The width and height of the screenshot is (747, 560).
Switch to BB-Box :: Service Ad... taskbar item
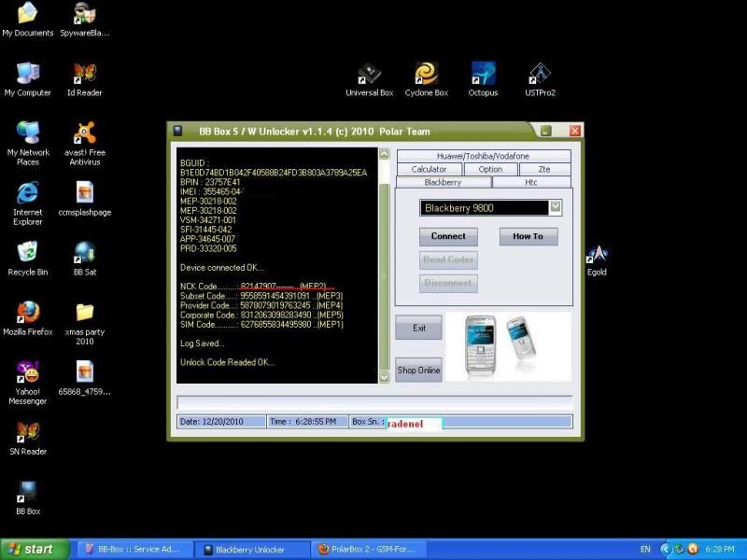point(134,549)
